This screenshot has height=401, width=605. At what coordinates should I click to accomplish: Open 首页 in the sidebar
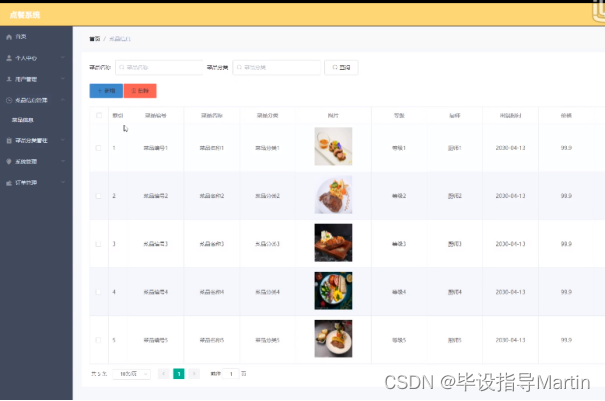pyautogui.click(x=36, y=37)
